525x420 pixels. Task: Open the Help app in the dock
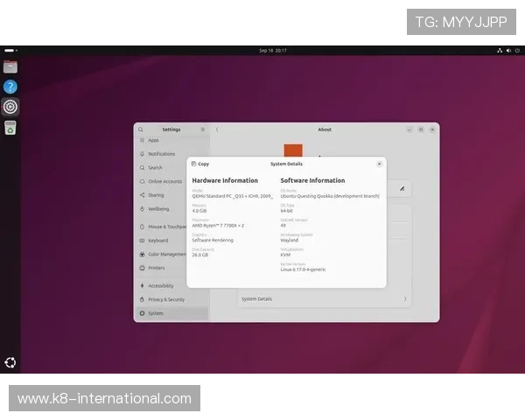[x=10, y=87]
